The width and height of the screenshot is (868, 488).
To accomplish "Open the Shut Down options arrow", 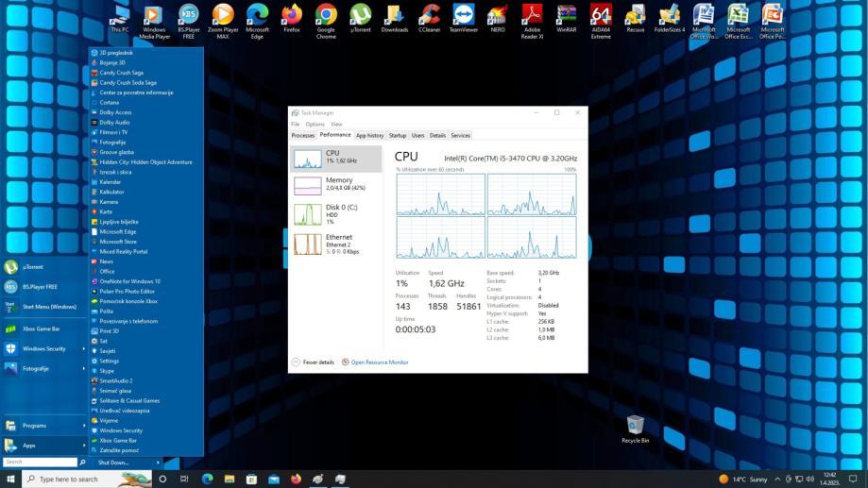I will [158, 463].
